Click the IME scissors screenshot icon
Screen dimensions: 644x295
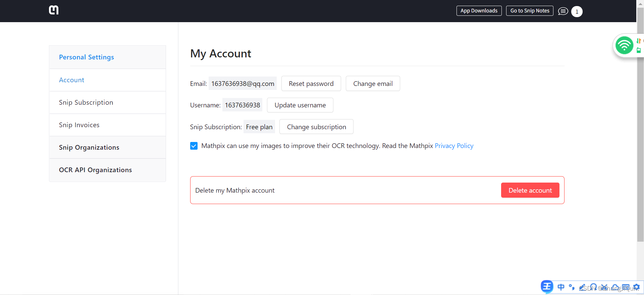point(604,287)
